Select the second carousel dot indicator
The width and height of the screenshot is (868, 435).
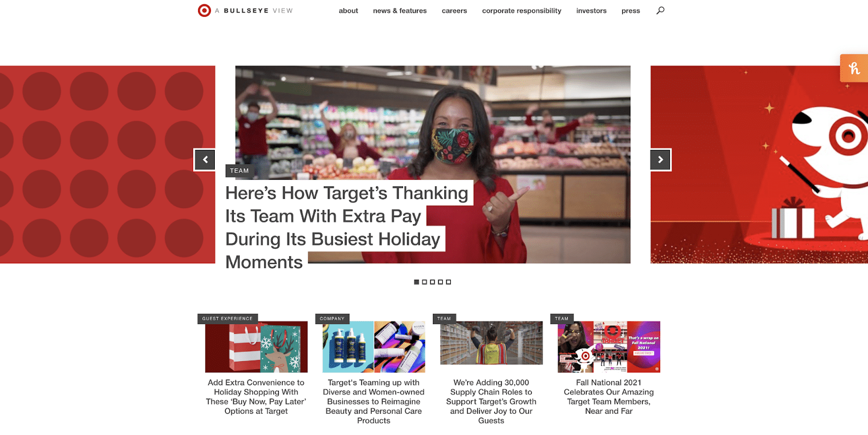click(x=424, y=282)
